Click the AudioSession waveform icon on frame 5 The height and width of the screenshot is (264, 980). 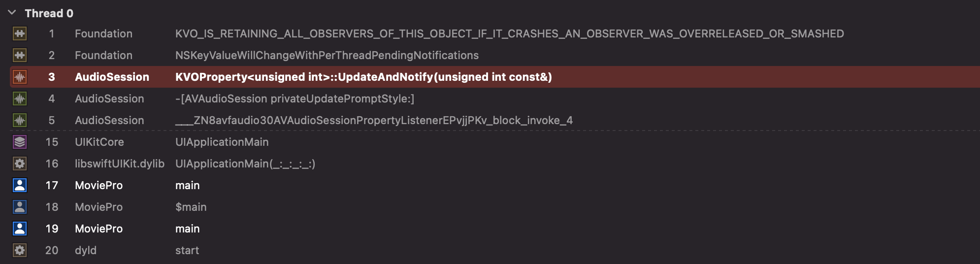[20, 120]
